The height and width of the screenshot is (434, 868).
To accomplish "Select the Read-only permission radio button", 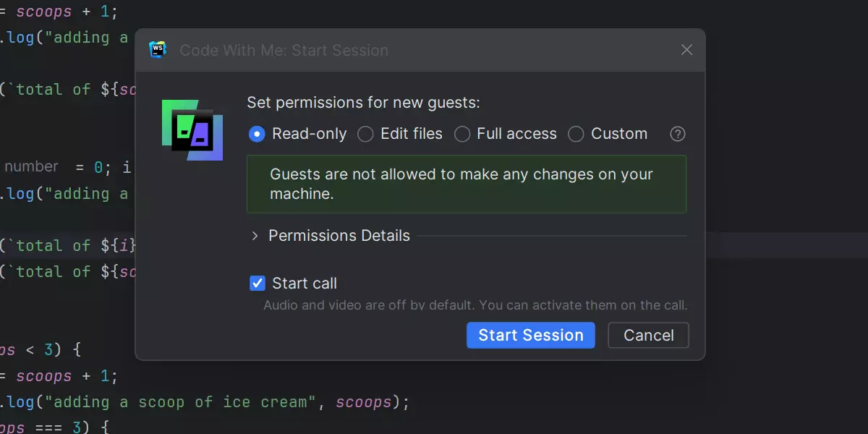I will point(257,134).
